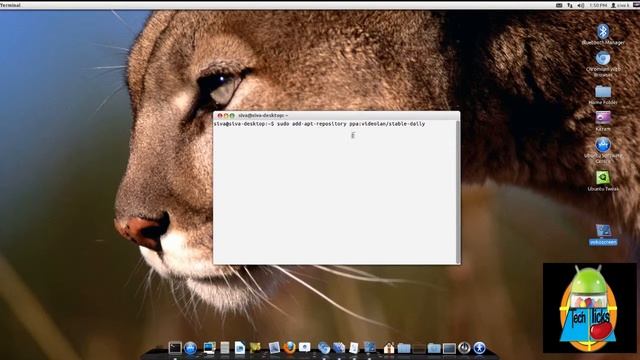Click the volume icon in top panel
Image resolution: width=640 pixels, height=360 pixels.
coord(580,5)
